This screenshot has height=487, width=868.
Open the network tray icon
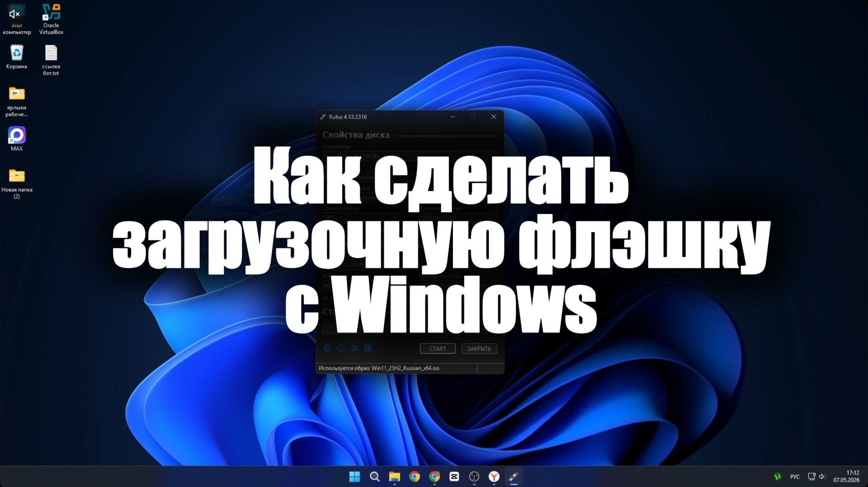pos(811,477)
